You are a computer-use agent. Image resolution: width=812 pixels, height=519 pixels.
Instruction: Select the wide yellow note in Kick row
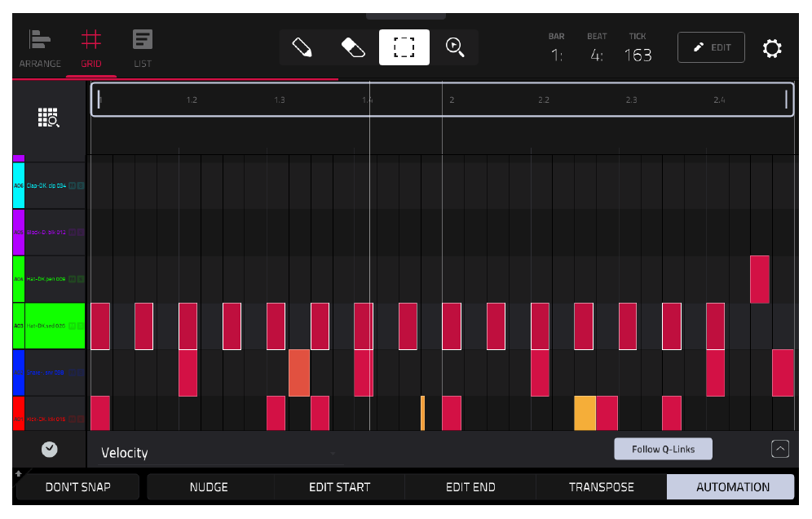pos(585,413)
